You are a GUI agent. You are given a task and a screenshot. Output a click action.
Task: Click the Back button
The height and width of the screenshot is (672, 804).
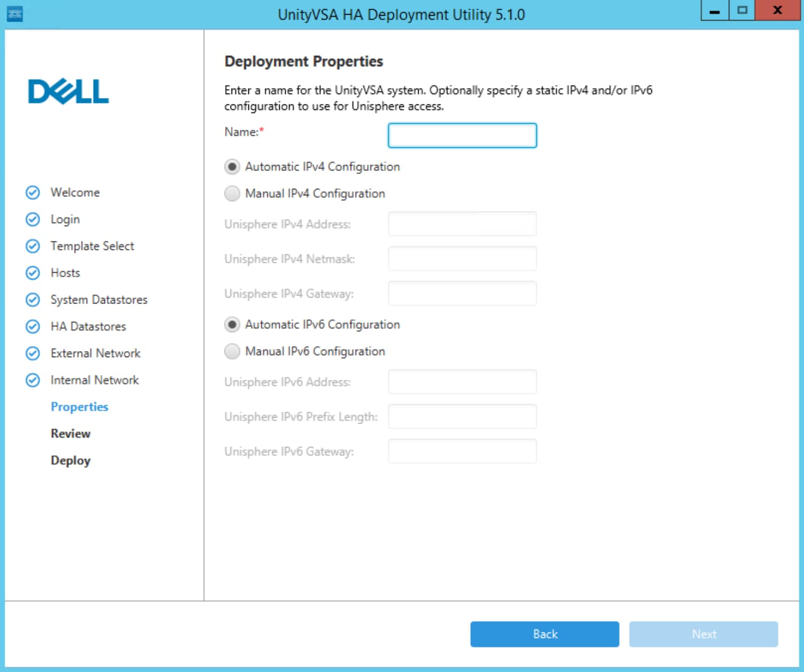tap(545, 634)
